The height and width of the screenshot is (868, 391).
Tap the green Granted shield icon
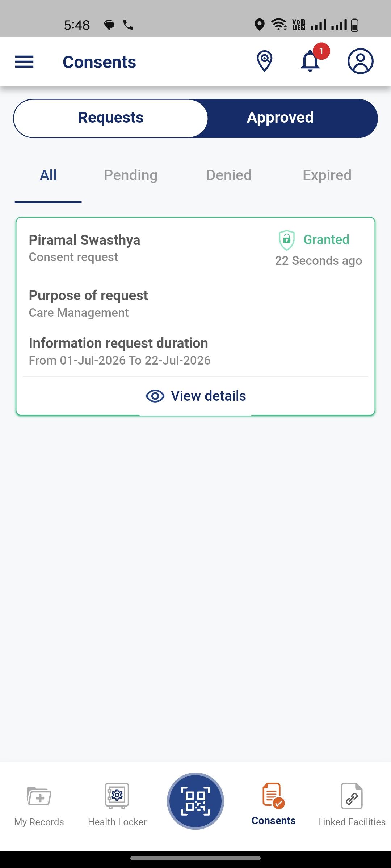(287, 240)
